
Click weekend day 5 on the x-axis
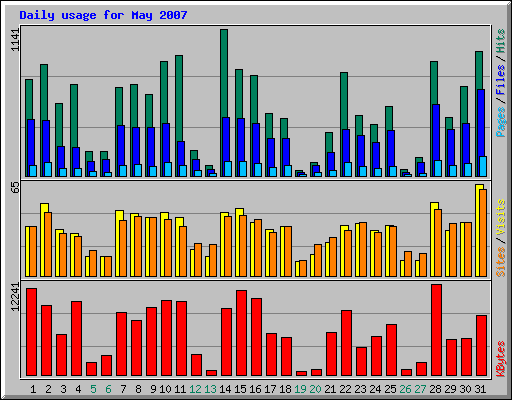93,389
